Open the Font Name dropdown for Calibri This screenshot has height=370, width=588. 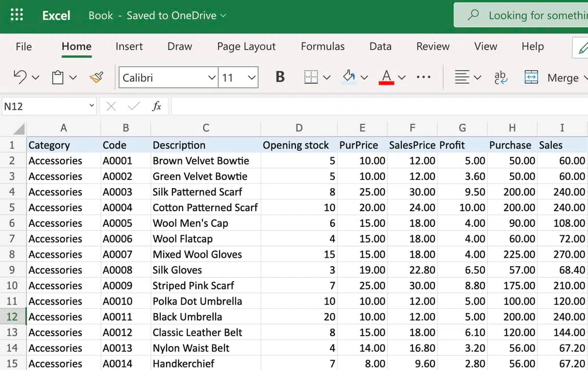tap(212, 77)
